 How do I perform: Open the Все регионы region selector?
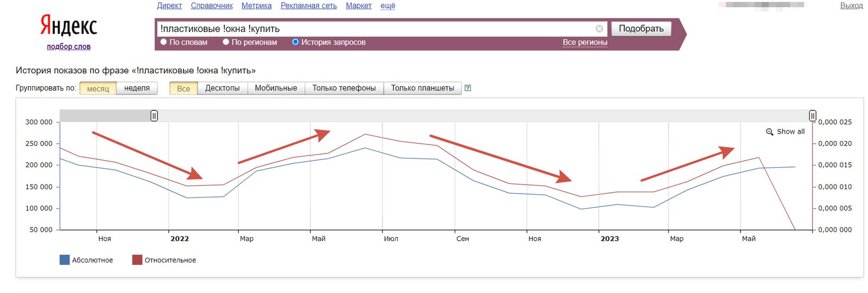584,42
